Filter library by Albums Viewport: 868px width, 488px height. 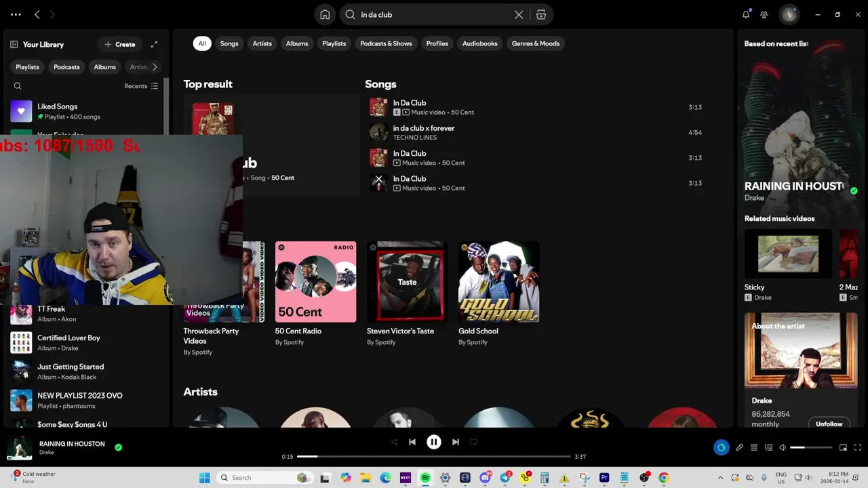[x=104, y=67]
